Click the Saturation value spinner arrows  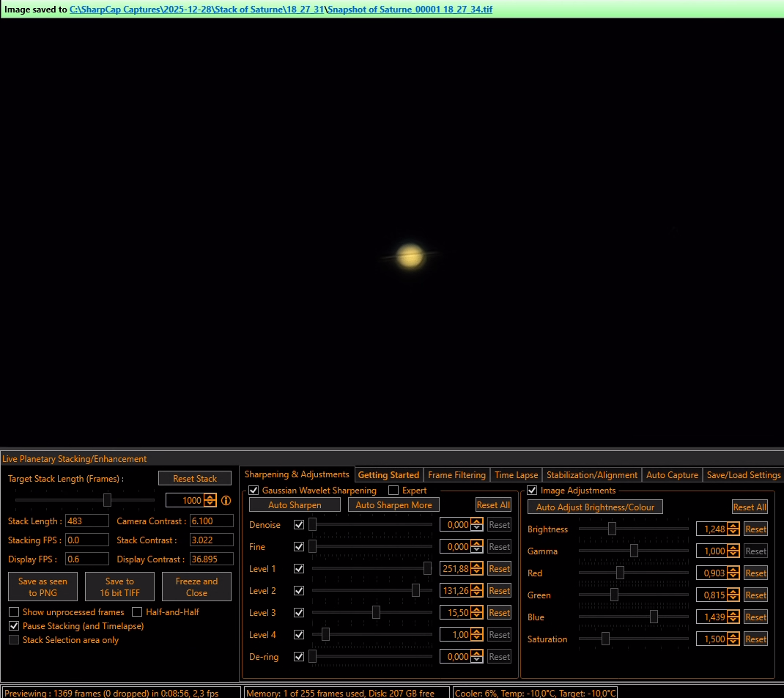click(x=733, y=639)
